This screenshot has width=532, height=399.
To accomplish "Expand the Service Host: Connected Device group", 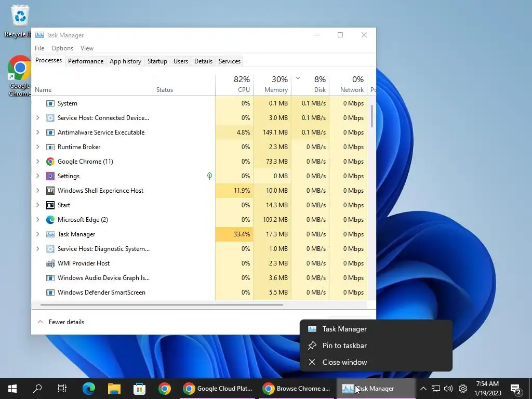I will coord(37,118).
